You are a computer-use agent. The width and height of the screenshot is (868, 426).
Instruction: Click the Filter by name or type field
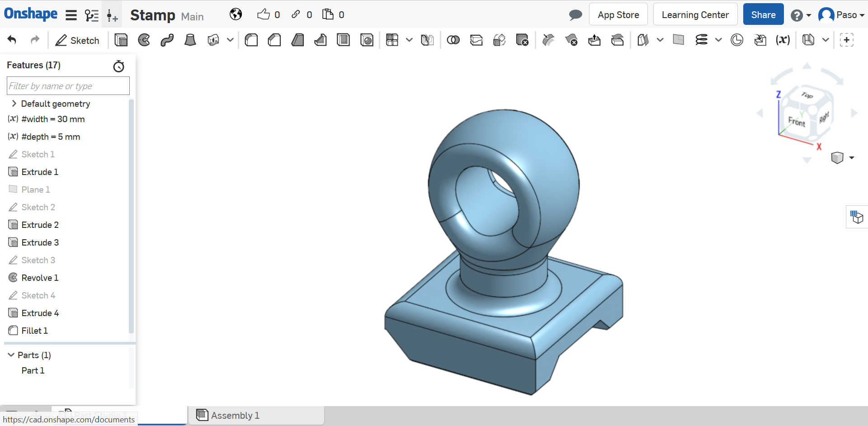[x=68, y=86]
